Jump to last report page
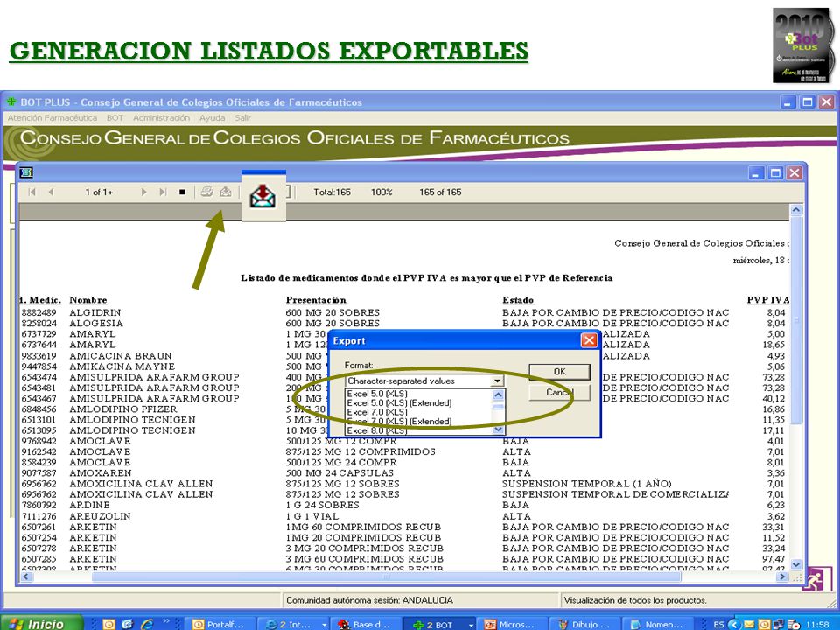The width and height of the screenshot is (840, 630). (x=163, y=192)
